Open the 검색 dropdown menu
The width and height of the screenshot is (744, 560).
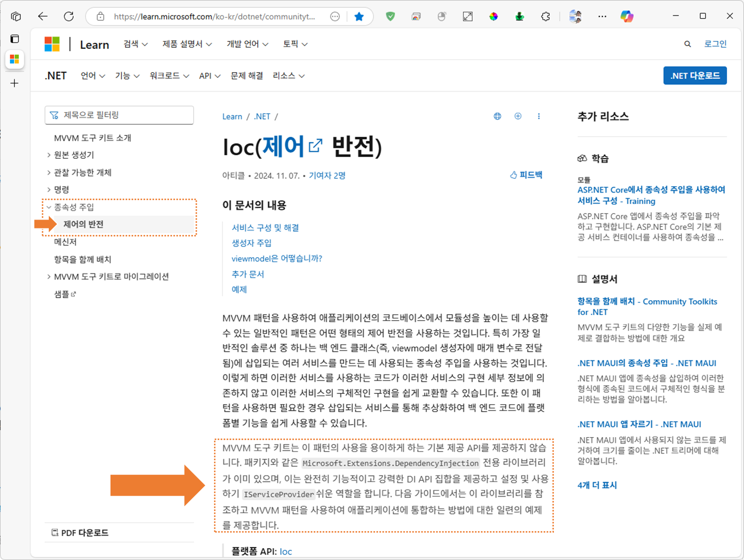136,44
